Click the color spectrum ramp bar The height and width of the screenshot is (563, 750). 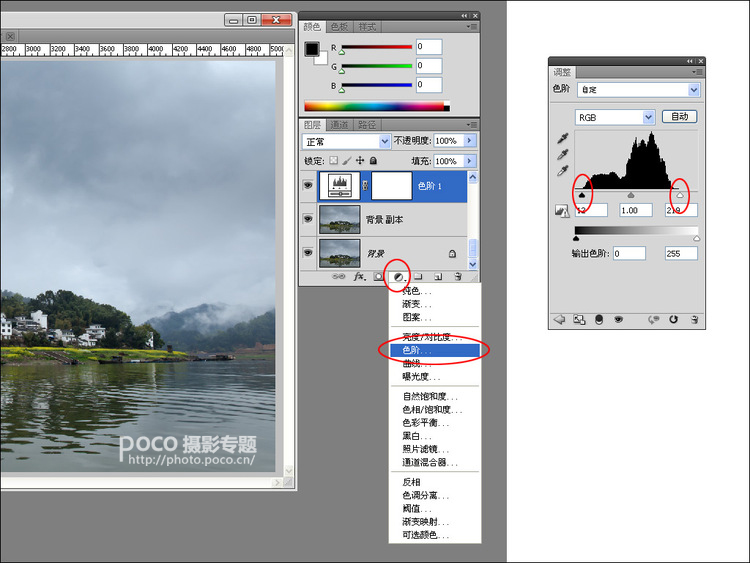pyautogui.click(x=377, y=106)
